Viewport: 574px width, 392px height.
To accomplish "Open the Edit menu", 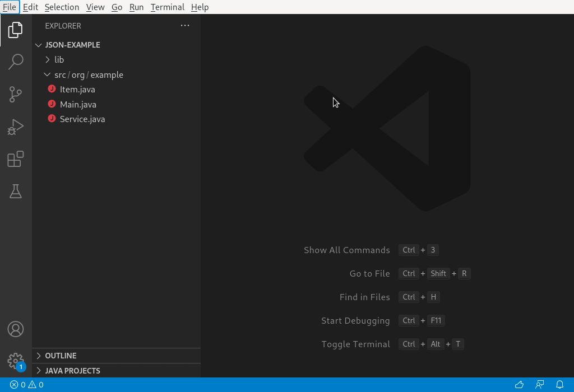I will click(x=30, y=7).
